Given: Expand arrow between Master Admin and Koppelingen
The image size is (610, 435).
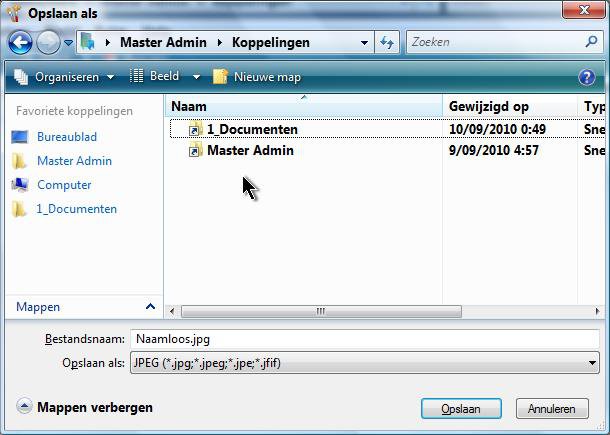Looking at the screenshot, I should coord(220,42).
